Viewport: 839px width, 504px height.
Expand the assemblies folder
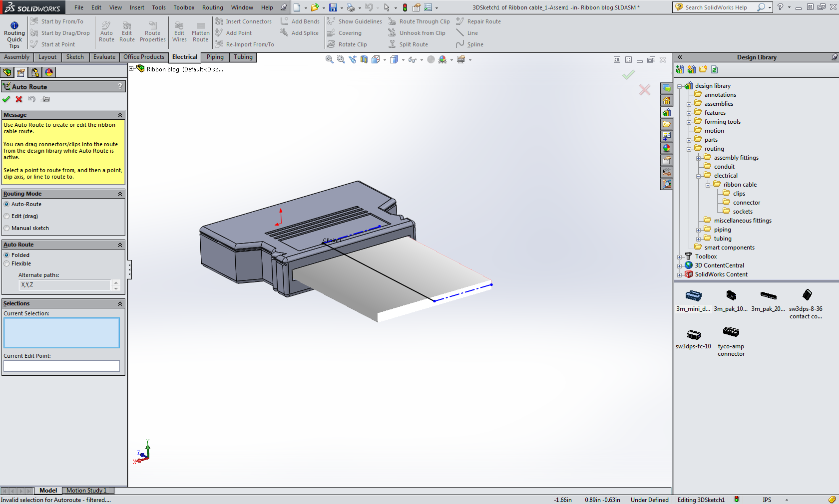[x=689, y=104]
